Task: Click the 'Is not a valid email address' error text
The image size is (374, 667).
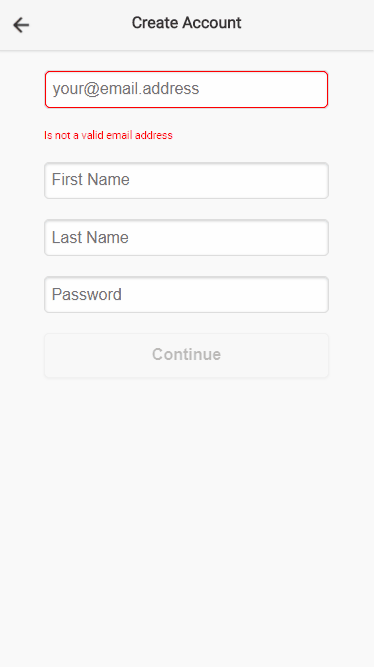Action: point(108,135)
